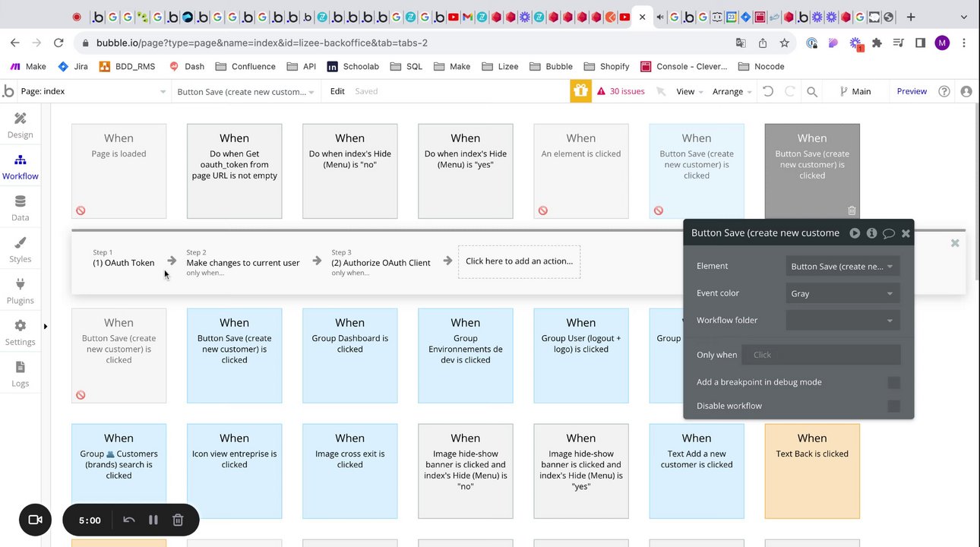Delete the selected gray workflow via trash icon
The width and height of the screenshot is (980, 547).
(x=852, y=210)
